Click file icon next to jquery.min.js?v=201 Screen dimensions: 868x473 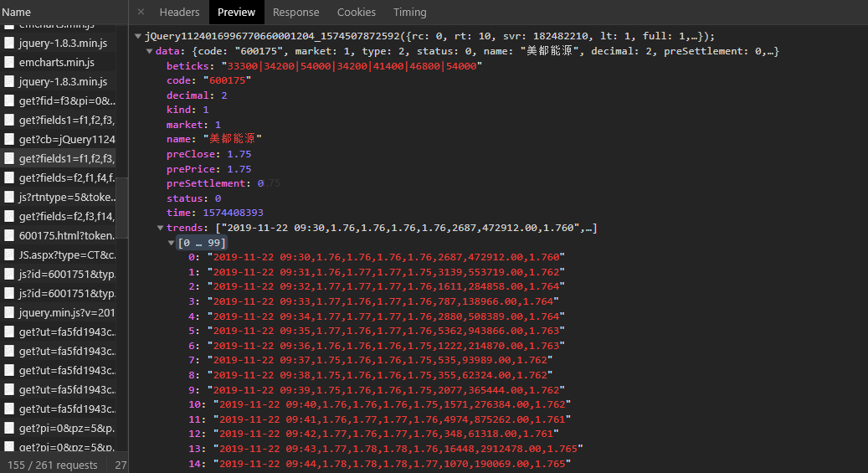pos(10,312)
